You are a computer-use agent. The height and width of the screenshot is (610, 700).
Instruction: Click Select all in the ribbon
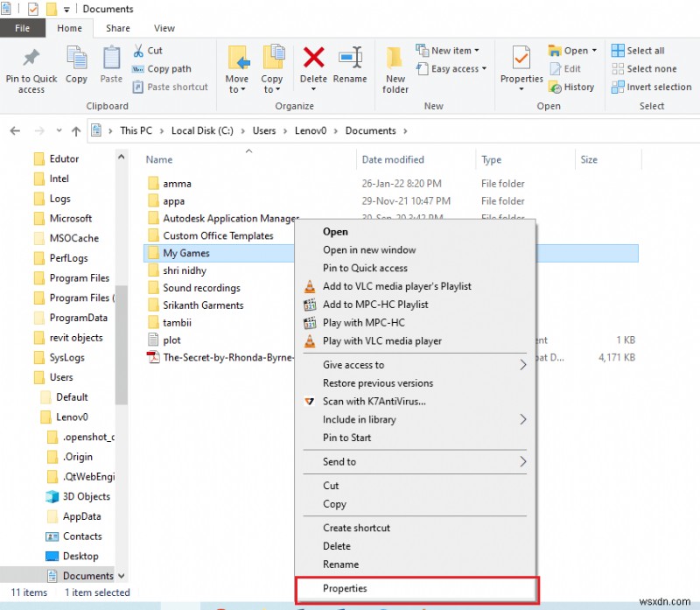click(x=638, y=51)
